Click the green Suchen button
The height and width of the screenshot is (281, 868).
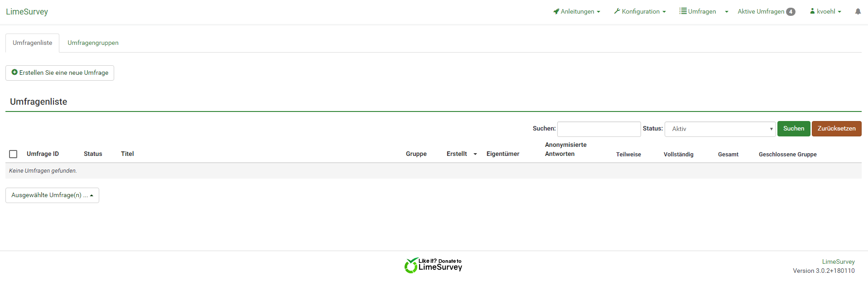pos(794,129)
